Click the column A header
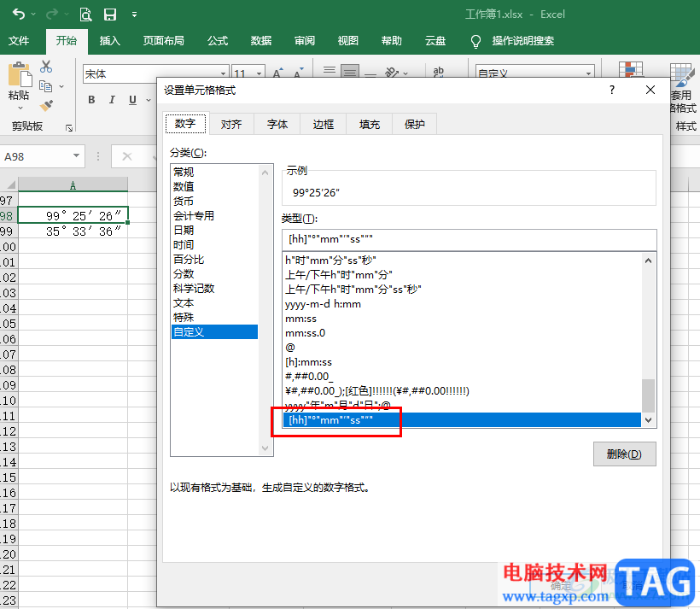Viewport: 700px width, 609px height. click(73, 185)
